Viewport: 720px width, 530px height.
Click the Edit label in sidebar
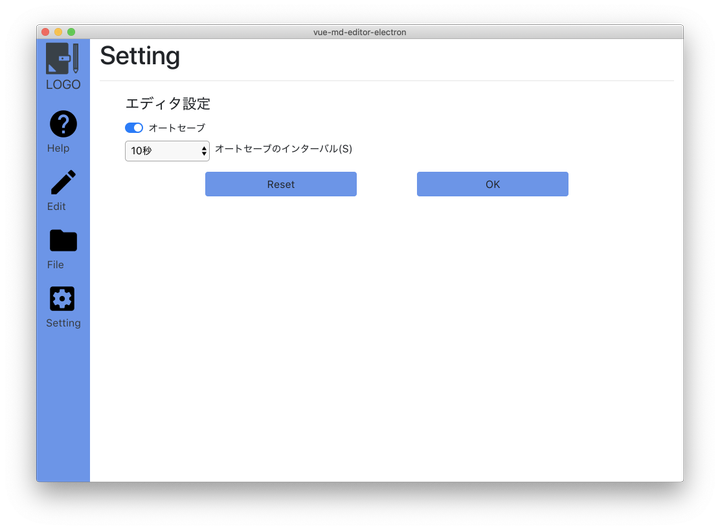point(56,207)
